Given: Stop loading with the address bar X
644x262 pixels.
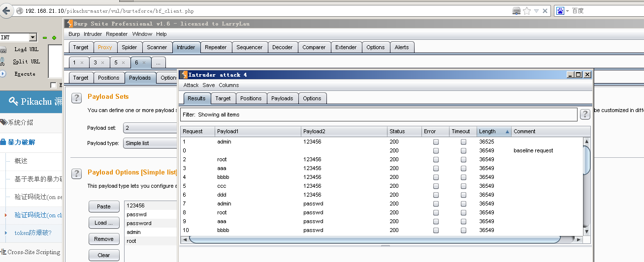Looking at the screenshot, I should tap(546, 11).
